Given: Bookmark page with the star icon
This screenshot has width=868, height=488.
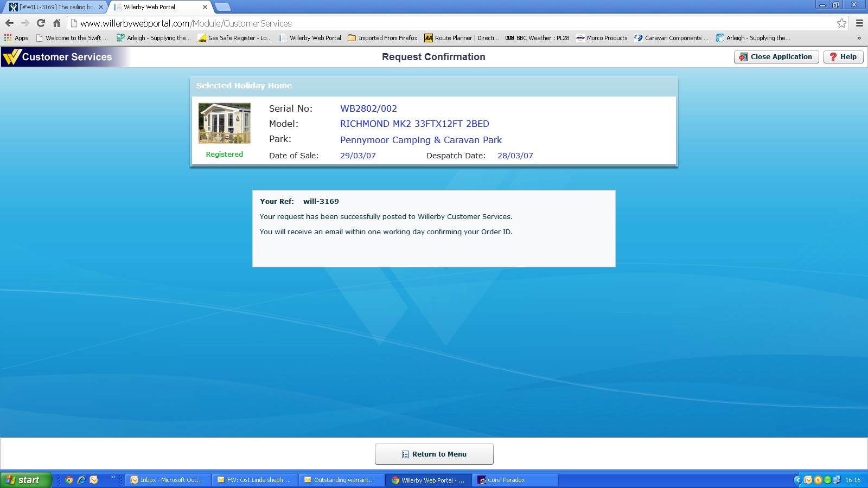Looking at the screenshot, I should click(841, 23).
